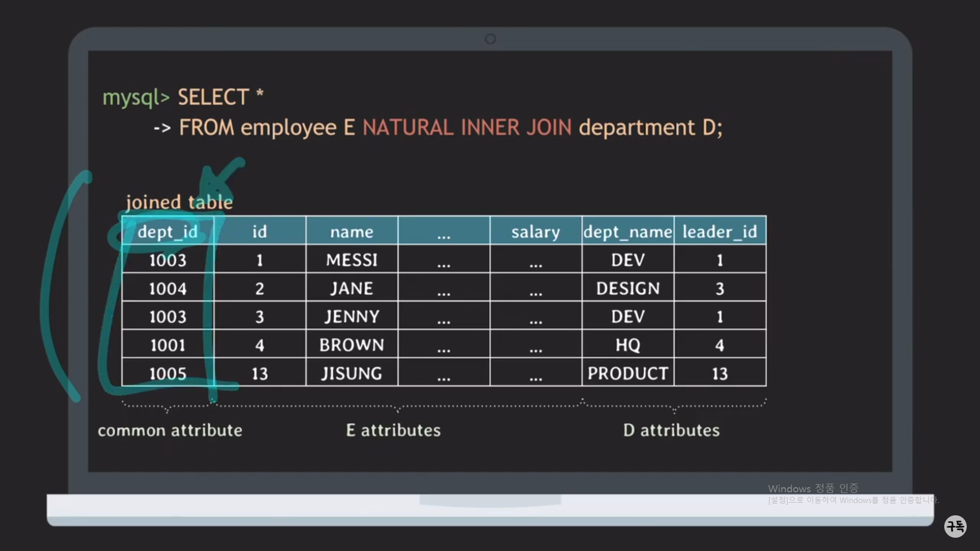
Task: Click the dept_name column header
Action: point(628,232)
